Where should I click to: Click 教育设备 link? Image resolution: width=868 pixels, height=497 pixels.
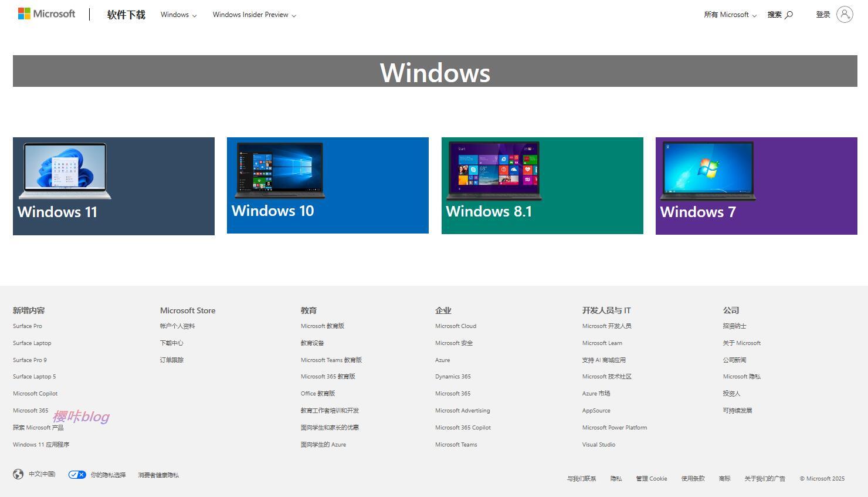tap(313, 343)
